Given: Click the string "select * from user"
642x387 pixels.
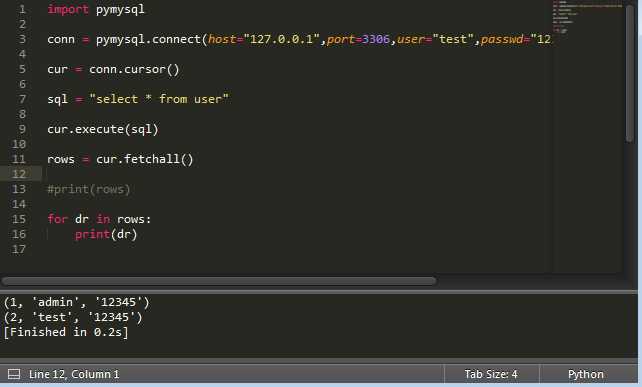Looking at the screenshot, I should (x=159, y=99).
